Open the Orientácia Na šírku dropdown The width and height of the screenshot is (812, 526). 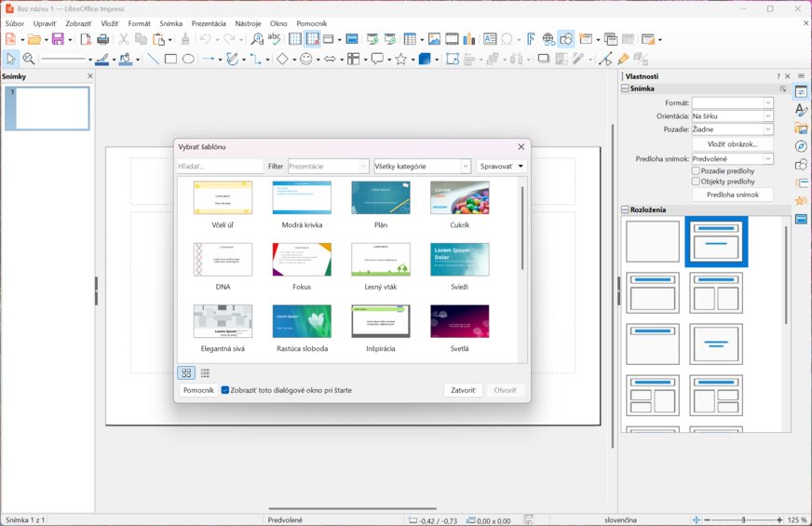[x=732, y=116]
